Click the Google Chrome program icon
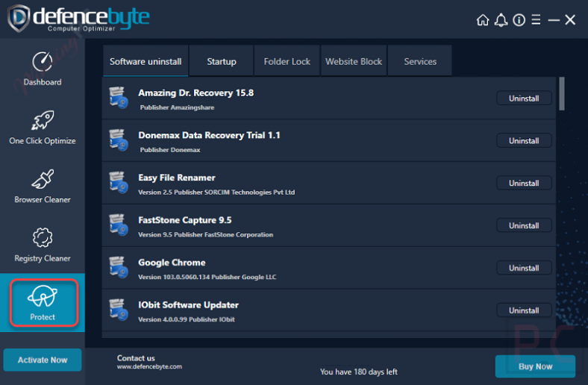This screenshot has height=385, width=588. pos(119,267)
